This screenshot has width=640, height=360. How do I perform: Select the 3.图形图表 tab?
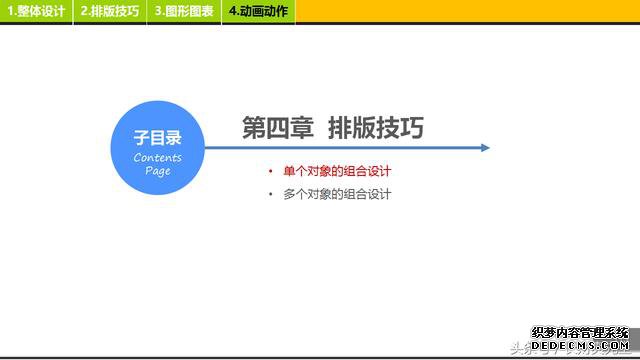click(x=184, y=11)
